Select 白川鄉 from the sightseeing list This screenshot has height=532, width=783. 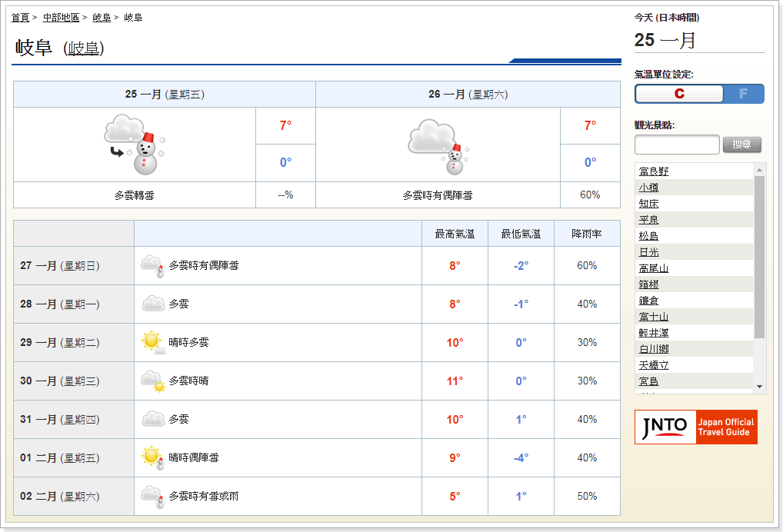[x=653, y=349]
